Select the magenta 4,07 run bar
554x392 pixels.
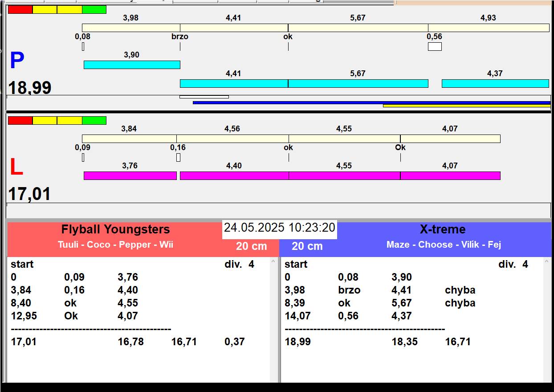tap(450, 176)
